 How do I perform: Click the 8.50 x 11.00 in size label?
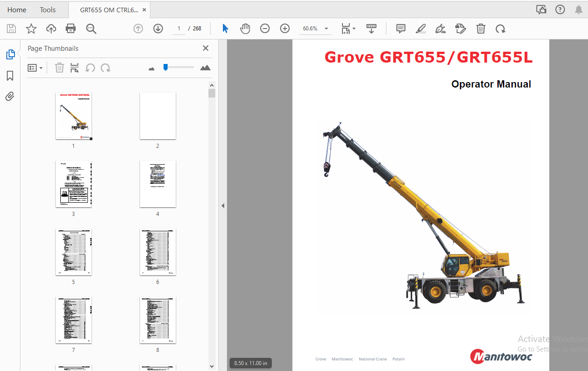click(251, 363)
